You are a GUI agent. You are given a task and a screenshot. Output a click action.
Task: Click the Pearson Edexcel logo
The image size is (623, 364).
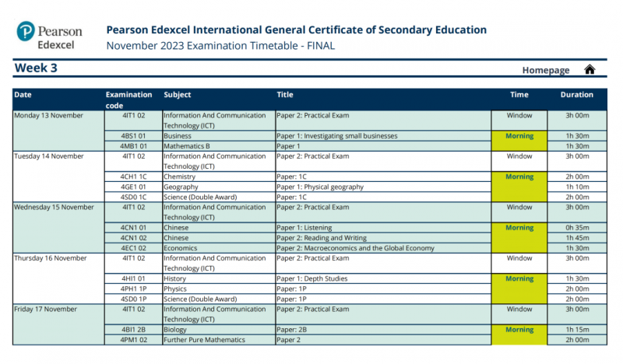tap(49, 36)
